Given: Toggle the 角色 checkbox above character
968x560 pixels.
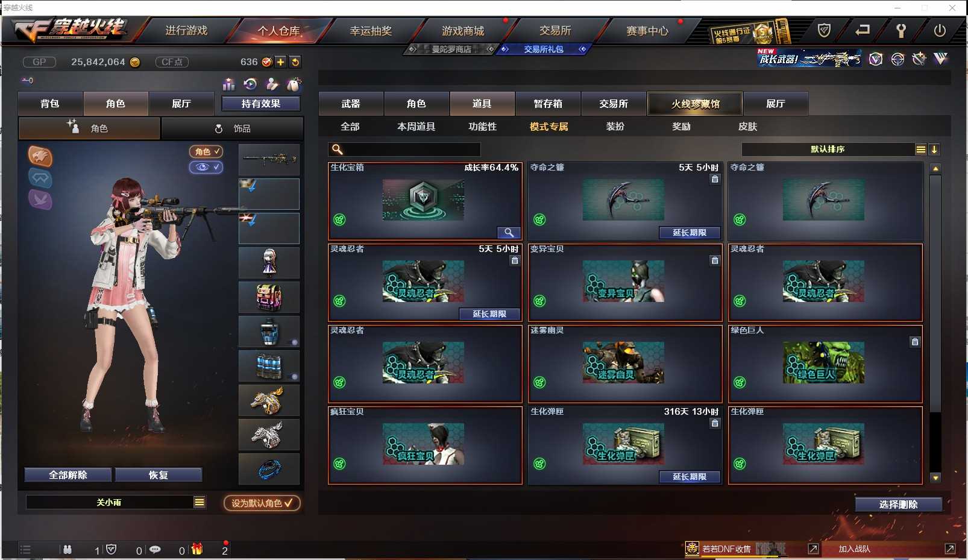Looking at the screenshot, I should (x=206, y=152).
